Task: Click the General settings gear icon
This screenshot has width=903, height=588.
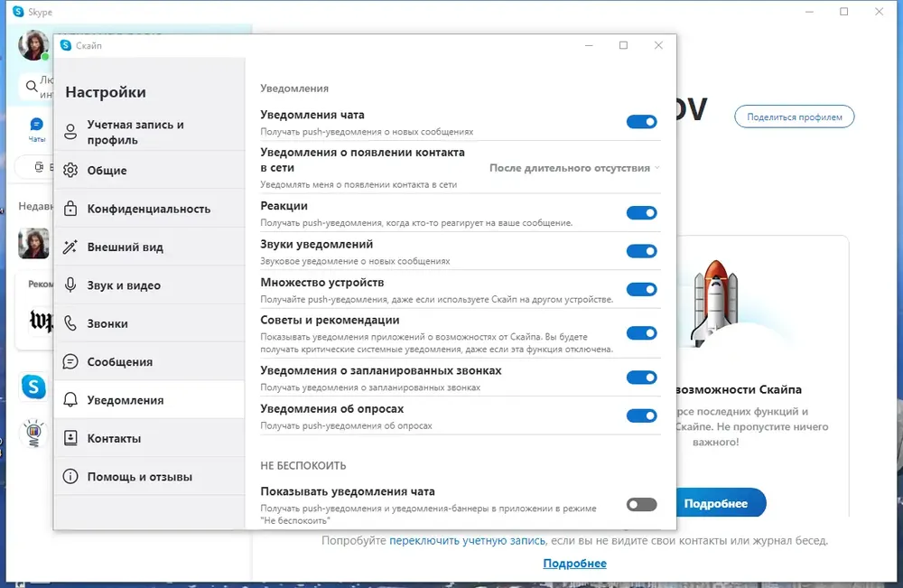Action: coord(70,171)
